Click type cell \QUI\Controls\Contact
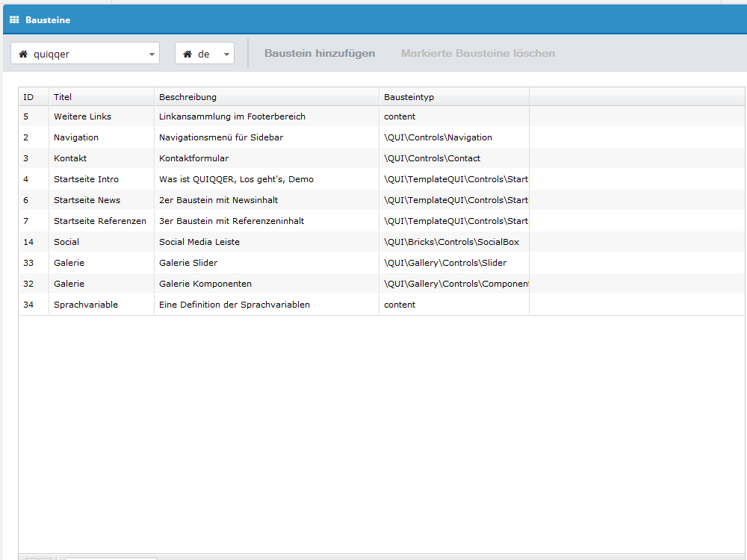Screen dimensions: 747x560 click(454, 158)
